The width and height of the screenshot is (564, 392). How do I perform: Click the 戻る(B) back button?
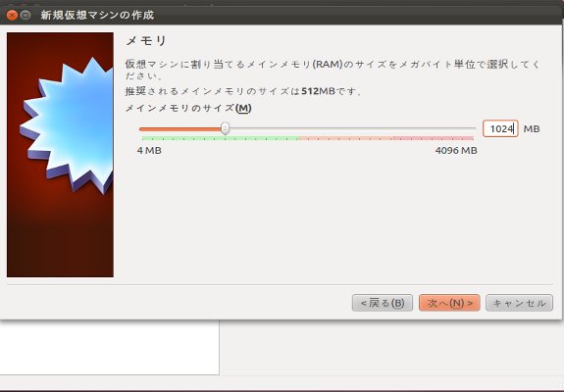tap(383, 303)
